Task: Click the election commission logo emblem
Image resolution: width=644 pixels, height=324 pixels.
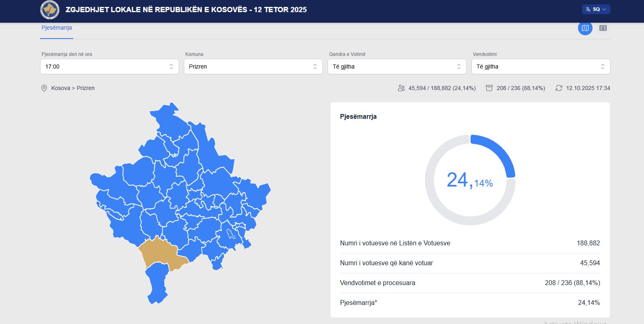Action: click(x=50, y=10)
